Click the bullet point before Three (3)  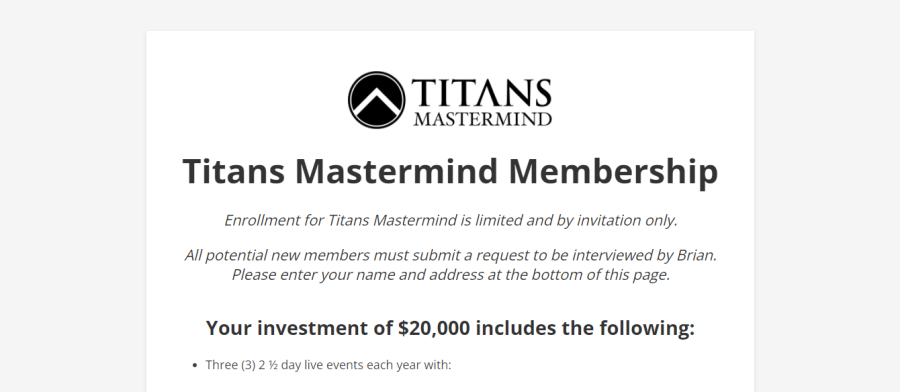coord(195,366)
